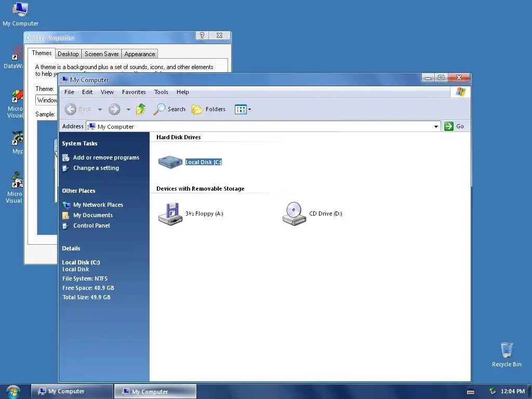Expand the Back history dropdown arrow
The height and width of the screenshot is (399, 532).
(100, 109)
